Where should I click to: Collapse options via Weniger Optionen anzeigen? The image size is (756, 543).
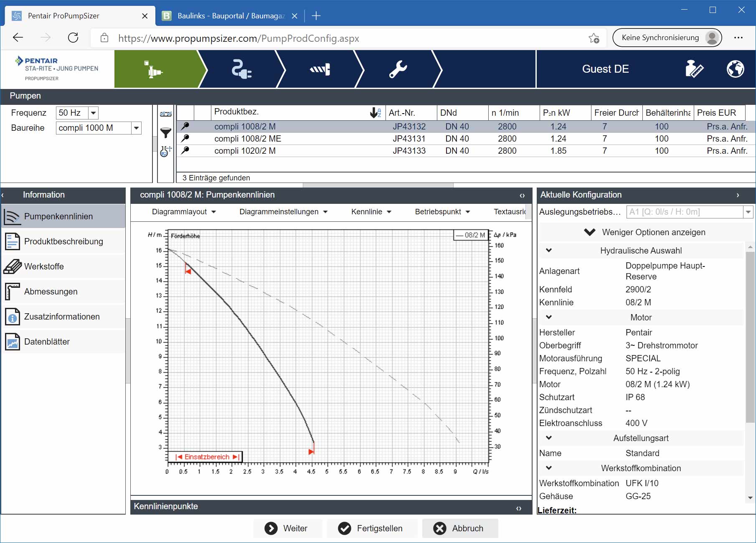[645, 232]
